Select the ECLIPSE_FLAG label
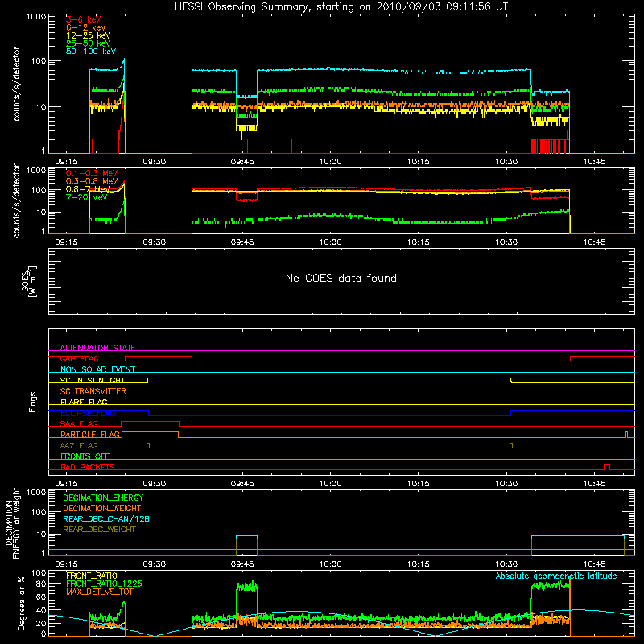Image resolution: width=644 pixels, height=644 pixels. [x=88, y=413]
